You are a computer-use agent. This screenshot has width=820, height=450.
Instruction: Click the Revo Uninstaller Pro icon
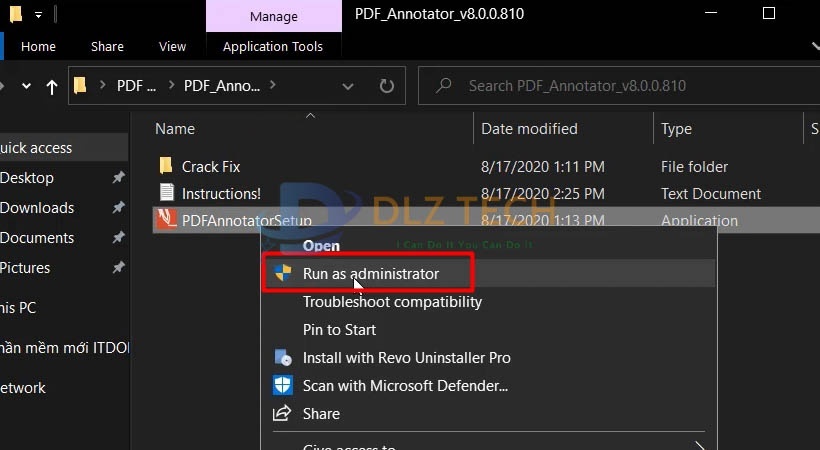pyautogui.click(x=283, y=357)
